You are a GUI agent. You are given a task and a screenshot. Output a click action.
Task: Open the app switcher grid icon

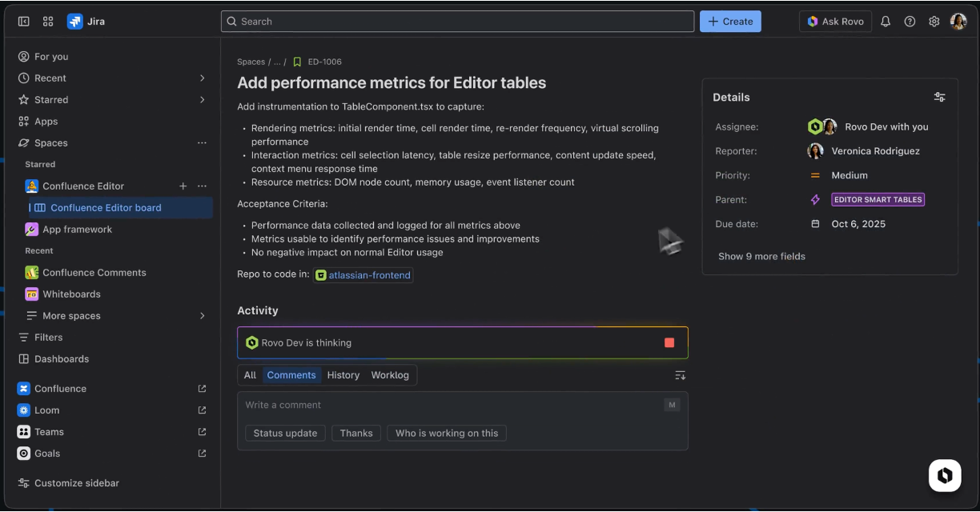(48, 22)
